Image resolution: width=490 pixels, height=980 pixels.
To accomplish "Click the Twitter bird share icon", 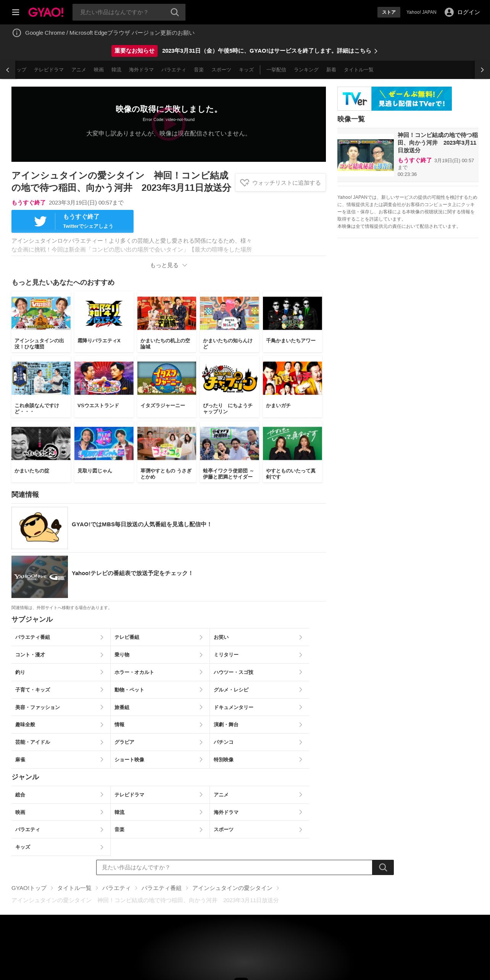I will [x=40, y=221].
